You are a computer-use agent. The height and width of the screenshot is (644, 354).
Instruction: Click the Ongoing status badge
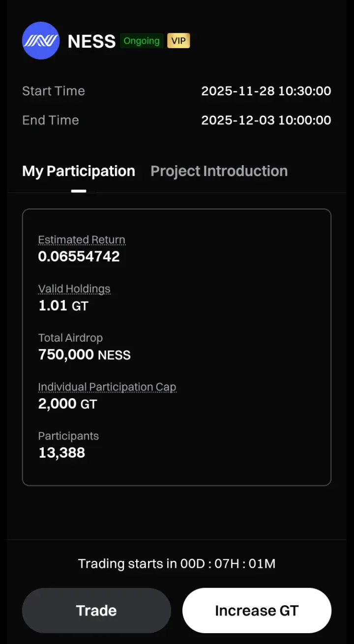142,41
